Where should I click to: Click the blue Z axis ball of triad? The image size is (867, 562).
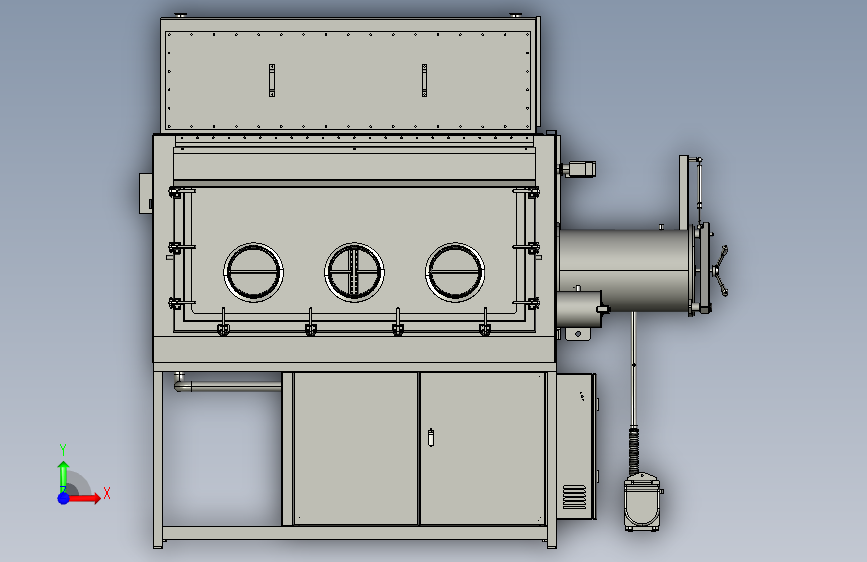coord(64,498)
